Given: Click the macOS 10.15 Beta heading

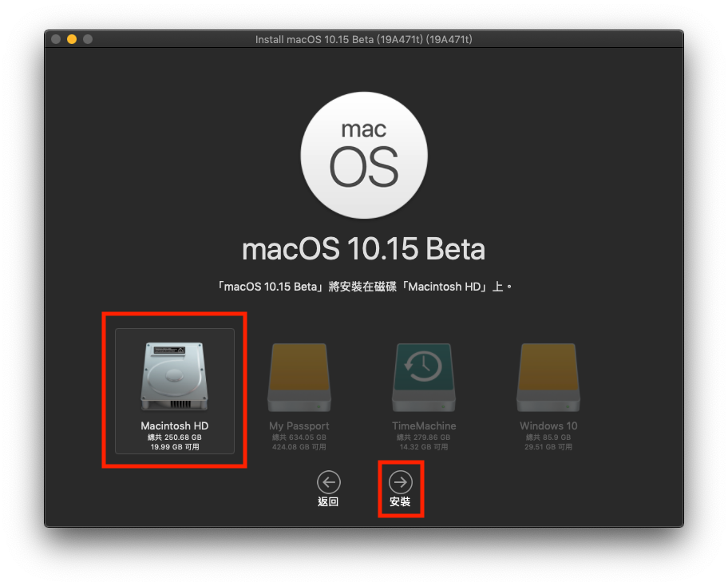Looking at the screenshot, I should pyautogui.click(x=363, y=249).
